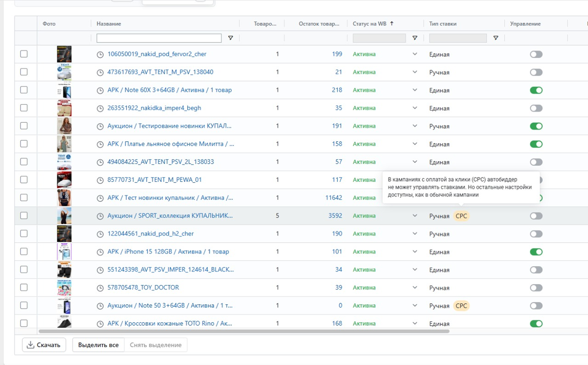Sort by the Название column header
The image size is (588, 365).
tap(109, 24)
